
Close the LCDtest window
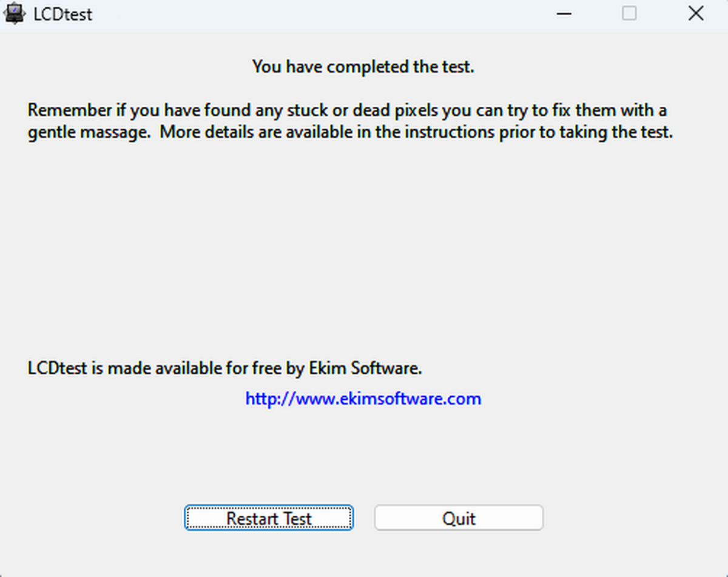click(x=695, y=13)
